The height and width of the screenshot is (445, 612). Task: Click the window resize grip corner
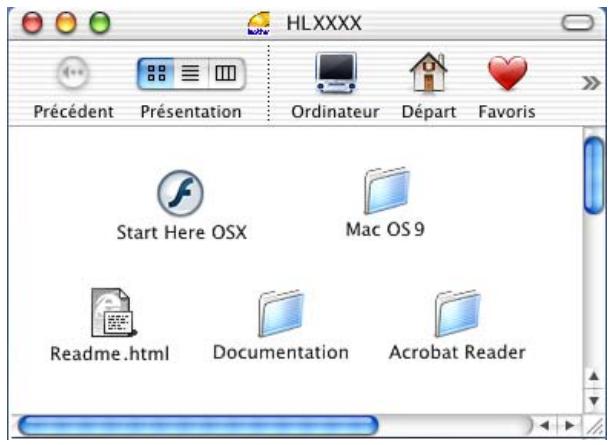pyautogui.click(x=595, y=426)
